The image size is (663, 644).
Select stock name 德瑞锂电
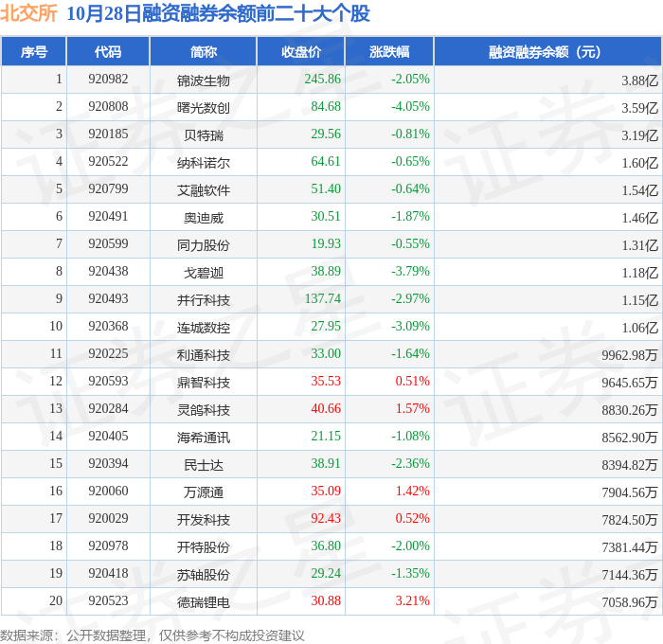204,602
